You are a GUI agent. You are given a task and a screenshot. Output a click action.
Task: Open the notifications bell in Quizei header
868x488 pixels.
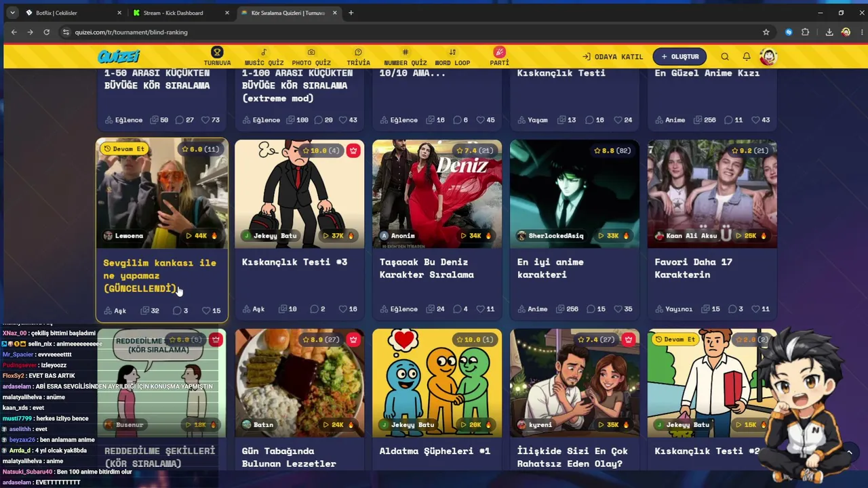pos(747,57)
